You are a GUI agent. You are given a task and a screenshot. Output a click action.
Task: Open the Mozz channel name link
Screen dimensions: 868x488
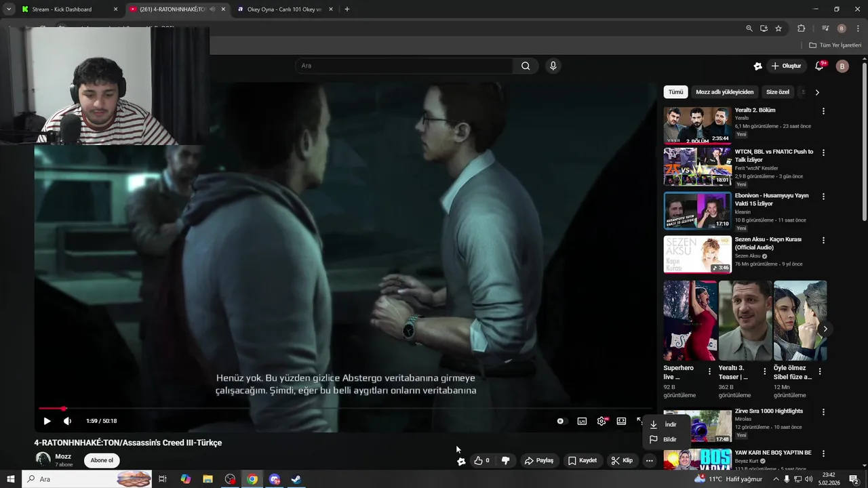(63, 456)
